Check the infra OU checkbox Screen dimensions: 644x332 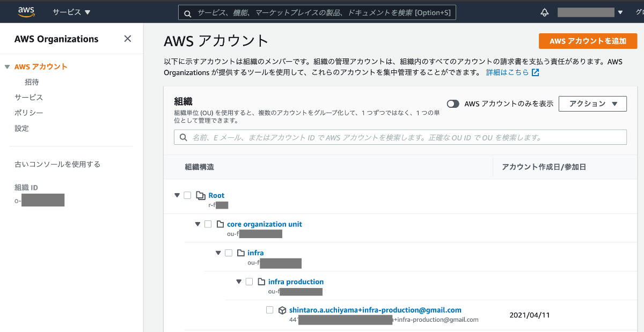229,253
